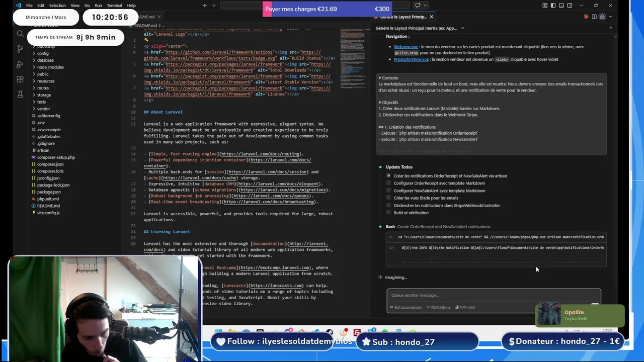Open the Search view in activity bar
The height and width of the screenshot is (362, 644).
(x=20, y=34)
